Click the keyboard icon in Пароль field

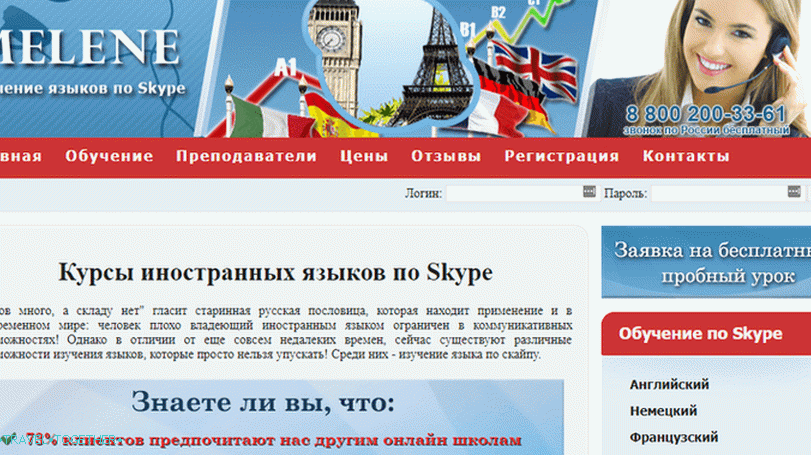pos(794,192)
